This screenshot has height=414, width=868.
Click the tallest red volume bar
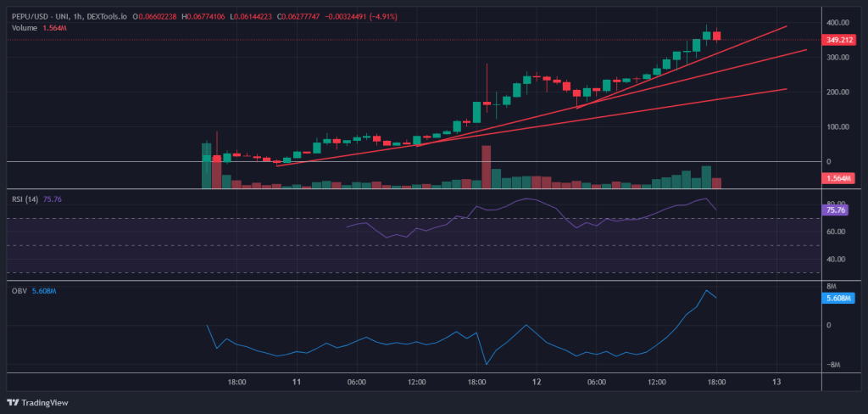[486, 167]
